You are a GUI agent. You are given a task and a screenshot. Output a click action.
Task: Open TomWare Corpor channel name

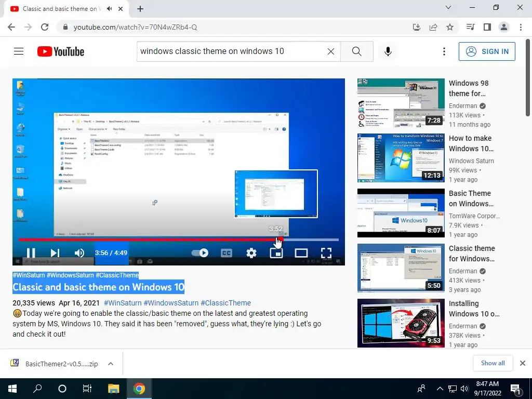474,216
